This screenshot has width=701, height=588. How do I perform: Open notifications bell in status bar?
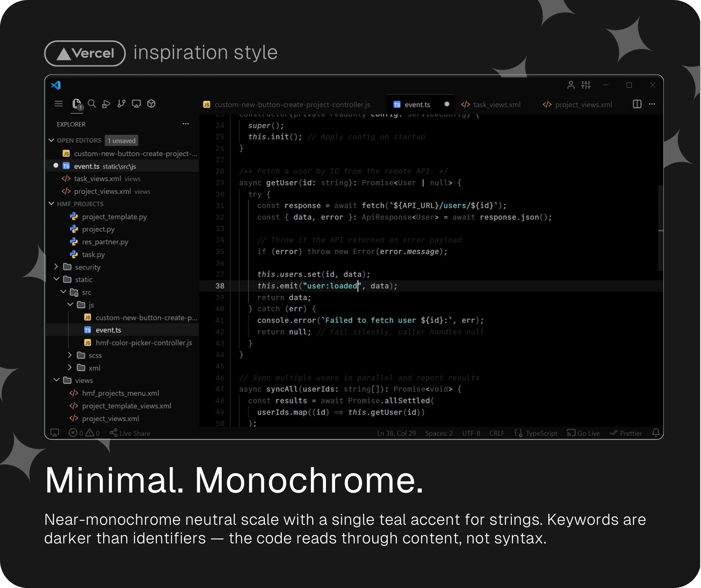click(656, 432)
